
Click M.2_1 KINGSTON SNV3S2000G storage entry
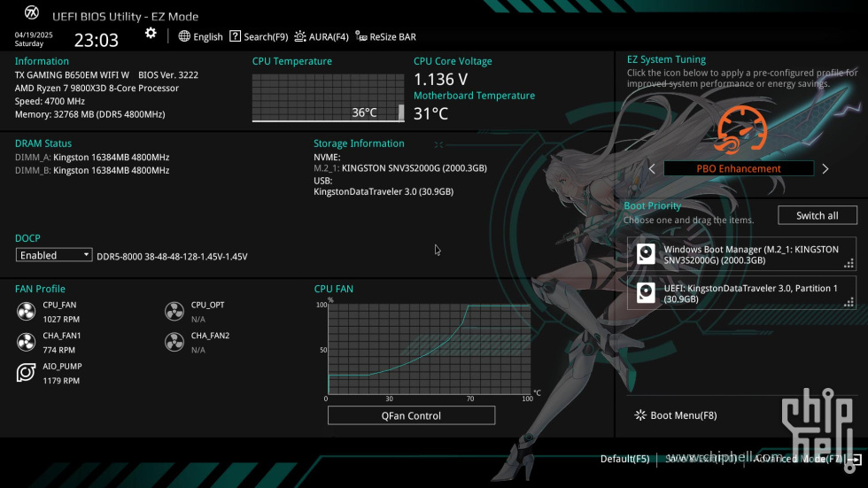400,168
